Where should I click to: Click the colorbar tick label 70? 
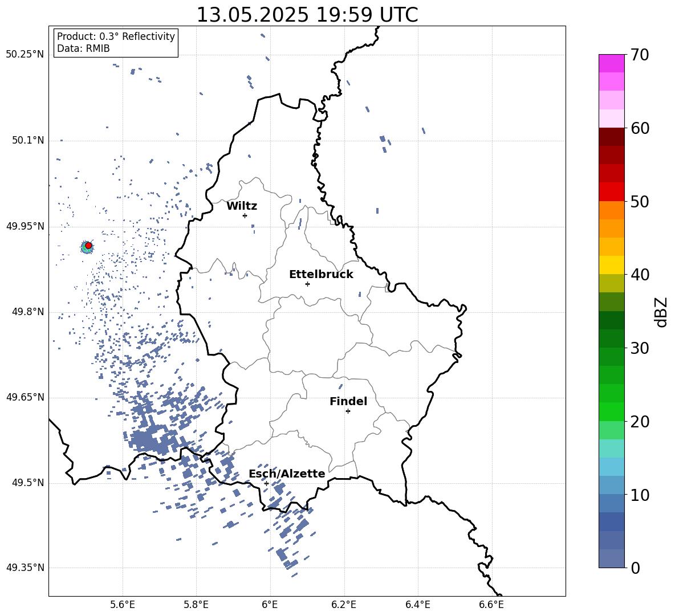click(640, 55)
